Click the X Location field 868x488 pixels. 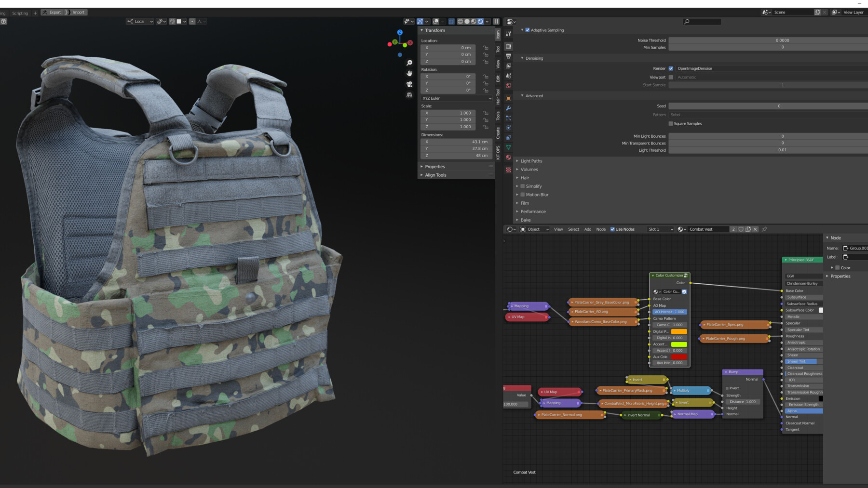[x=448, y=47]
